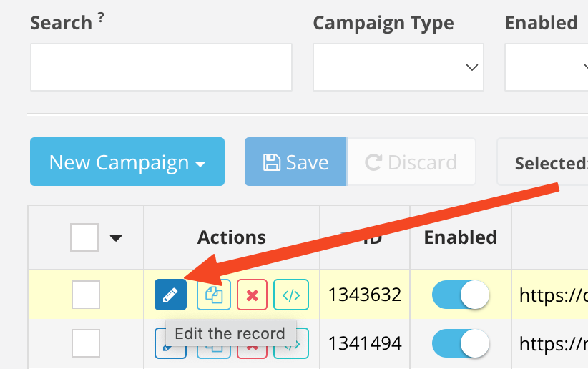Delete campaign 1341494 with red X
This screenshot has width=588, height=369.
click(x=252, y=350)
